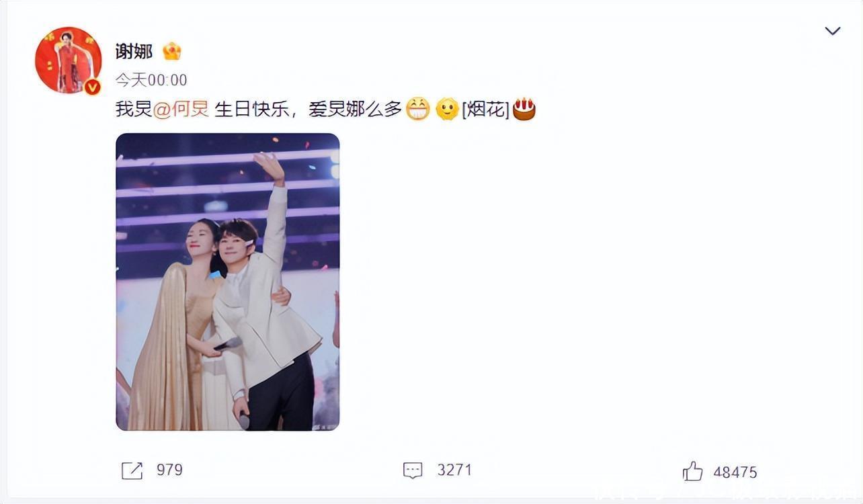The height and width of the screenshot is (504, 863).
Task: Expand the post options chevron menu
Action: (833, 31)
